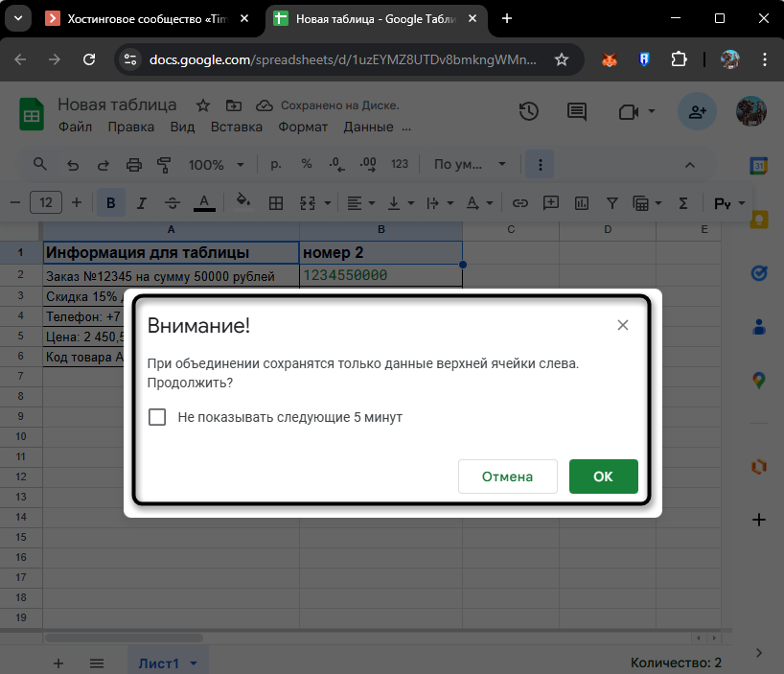The height and width of the screenshot is (674, 784).
Task: Open Лист1 sheet tab dropdown arrow
Action: [x=194, y=663]
